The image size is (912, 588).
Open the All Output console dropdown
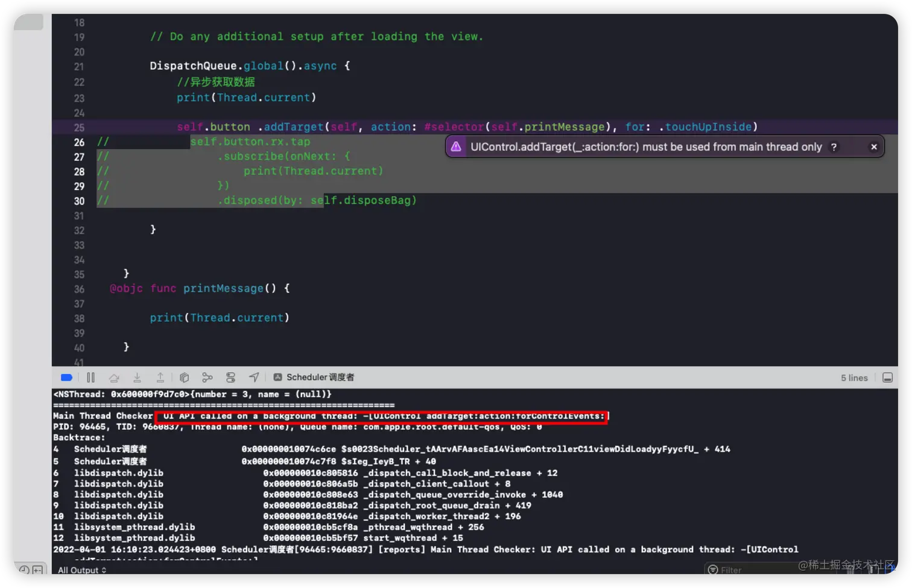[x=82, y=570]
